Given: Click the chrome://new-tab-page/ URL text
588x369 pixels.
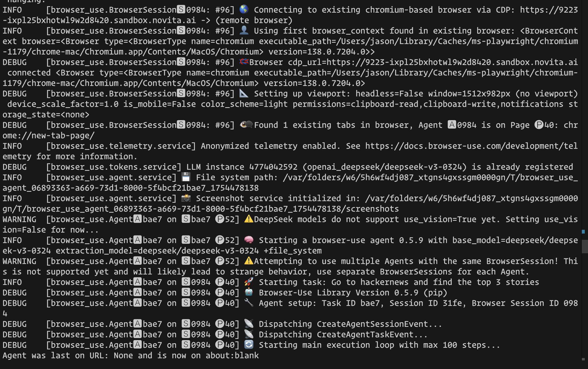Looking at the screenshot, I should pyautogui.click(x=48, y=135).
